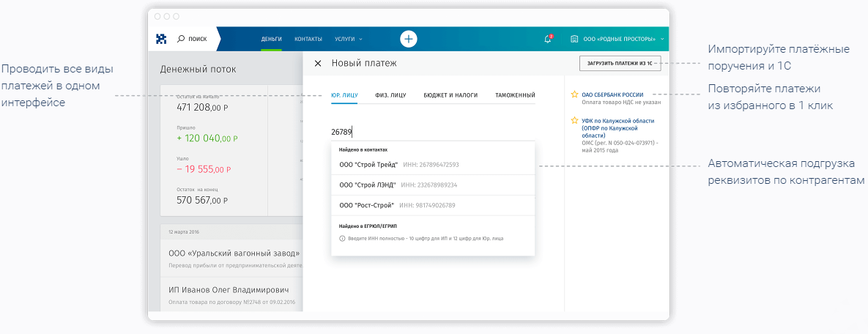Open notifications bell icon

tap(547, 39)
